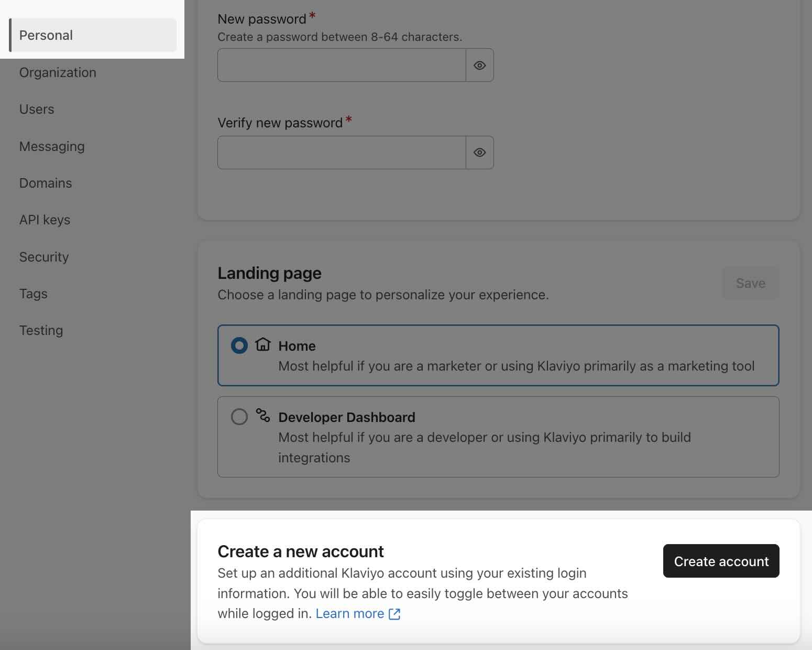Screen dimensions: 812x650
Task: Open the Users settings section
Action: (x=36, y=109)
